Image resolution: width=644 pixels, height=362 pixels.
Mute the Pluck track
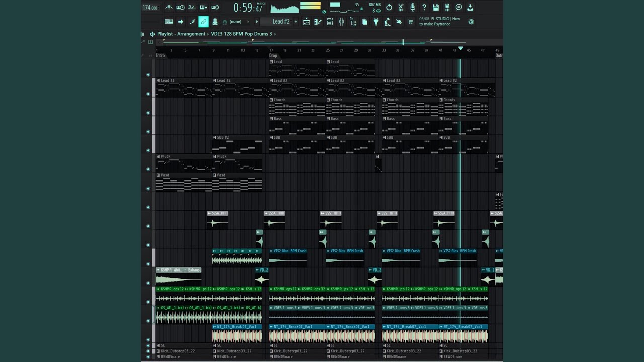pyautogui.click(x=148, y=169)
